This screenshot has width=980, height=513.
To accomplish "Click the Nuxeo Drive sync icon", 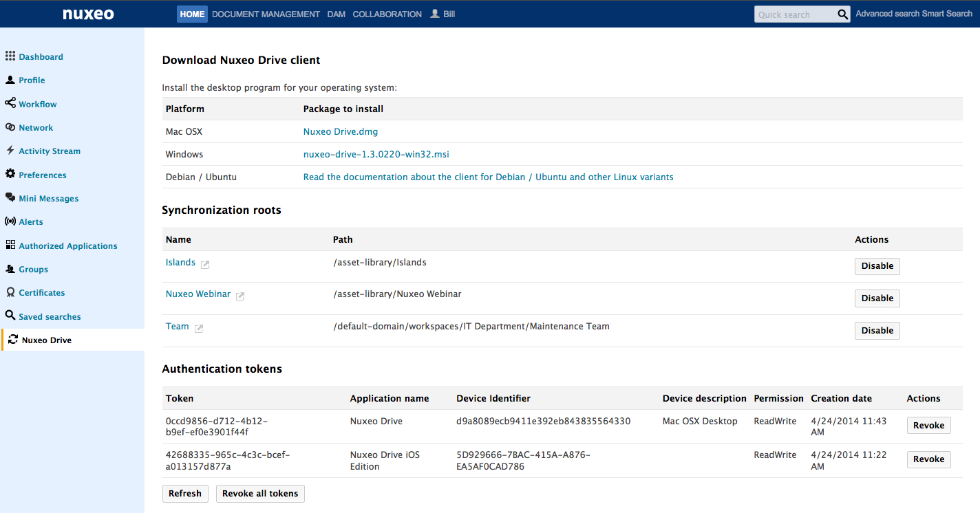I will (x=13, y=340).
